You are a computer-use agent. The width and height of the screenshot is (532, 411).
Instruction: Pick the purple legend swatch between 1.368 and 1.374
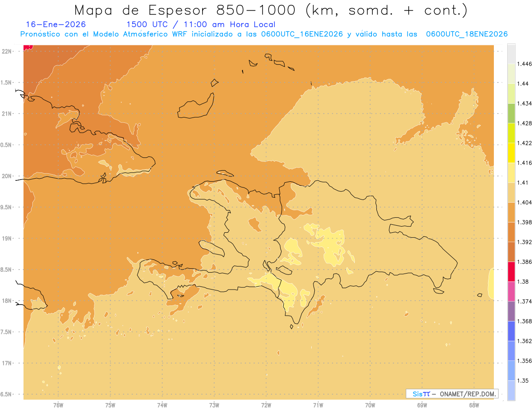511,311
